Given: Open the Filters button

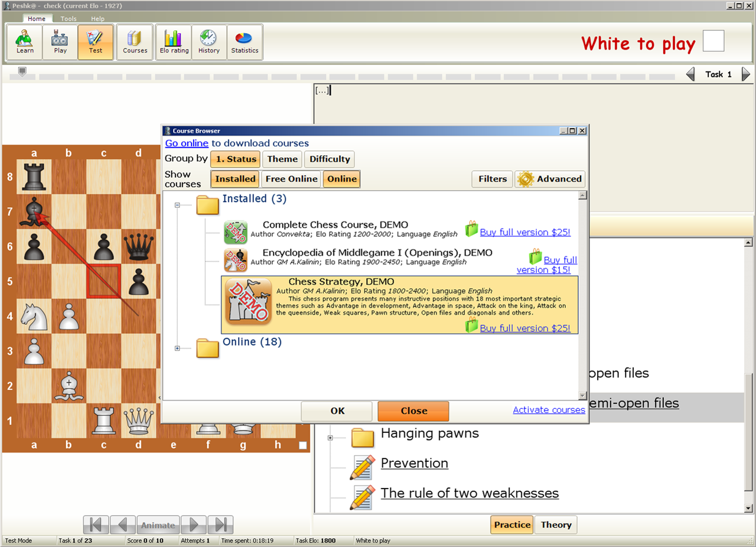Looking at the screenshot, I should pos(493,179).
